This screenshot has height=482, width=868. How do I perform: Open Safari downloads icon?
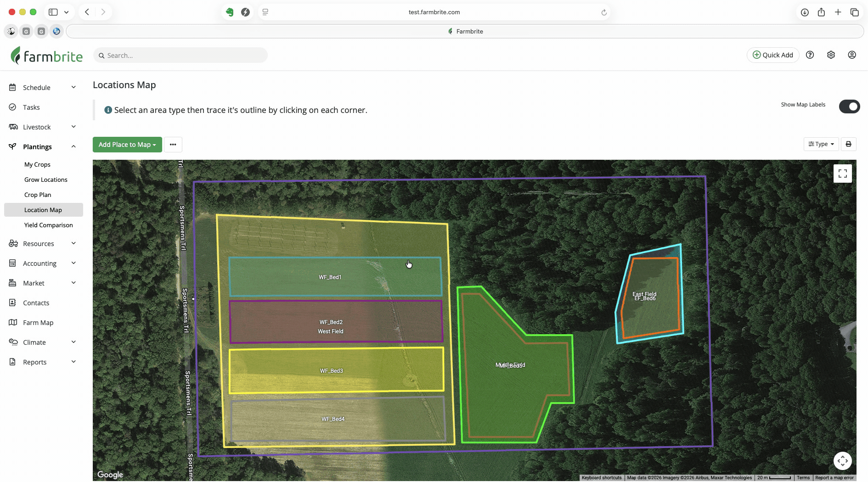tap(805, 12)
